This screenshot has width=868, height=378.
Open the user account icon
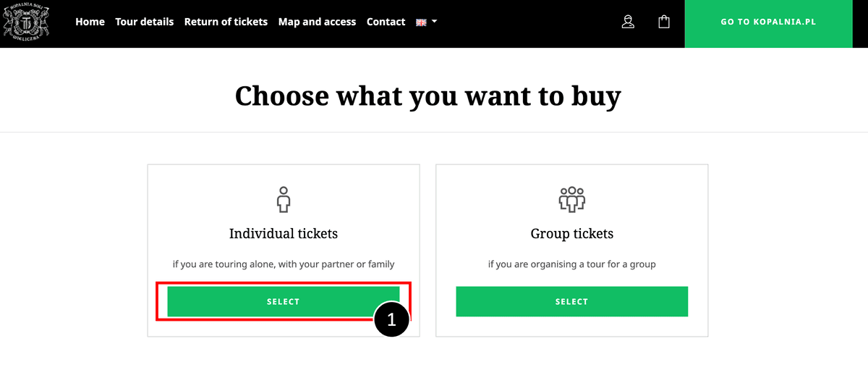(x=628, y=22)
